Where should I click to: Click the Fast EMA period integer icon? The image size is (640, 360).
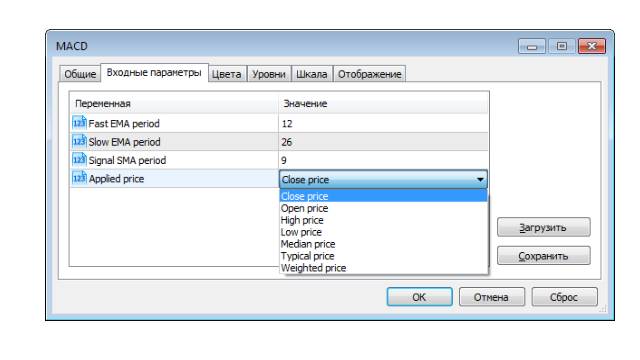(x=79, y=123)
